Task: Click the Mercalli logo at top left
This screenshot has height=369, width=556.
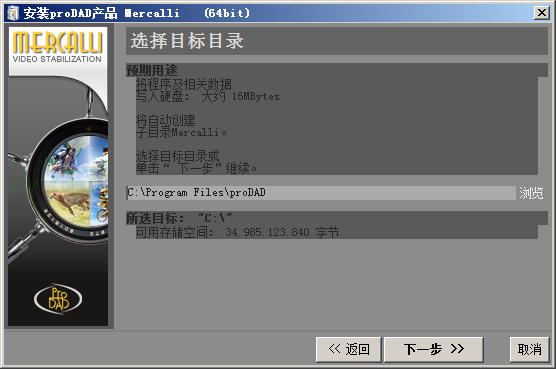Action: click(x=58, y=43)
